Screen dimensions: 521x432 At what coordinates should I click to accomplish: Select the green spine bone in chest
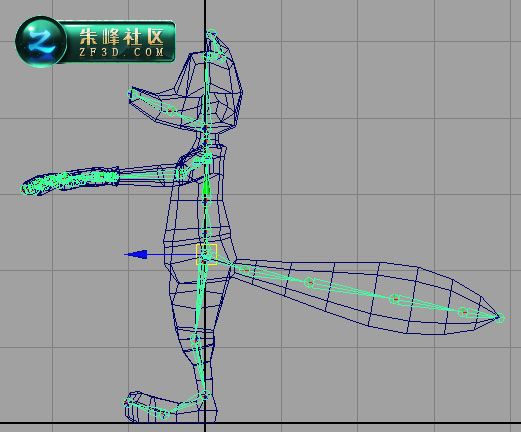pos(206,189)
